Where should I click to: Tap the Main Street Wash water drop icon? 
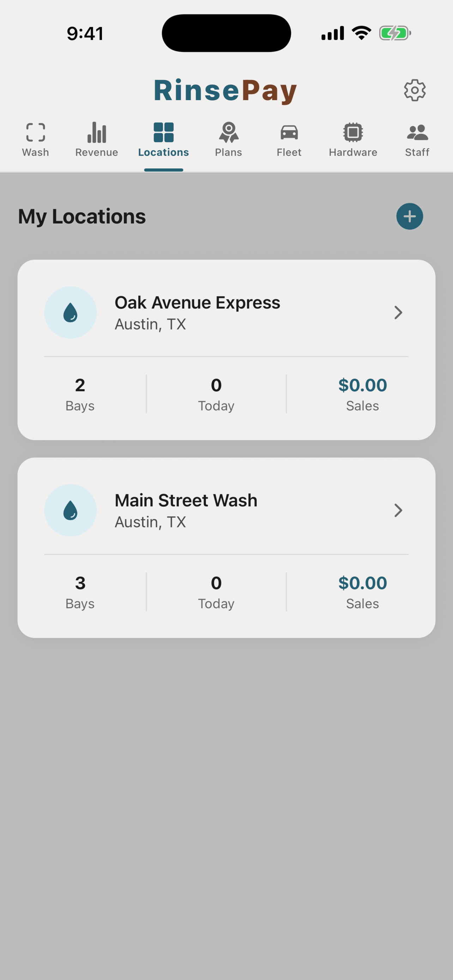(70, 510)
